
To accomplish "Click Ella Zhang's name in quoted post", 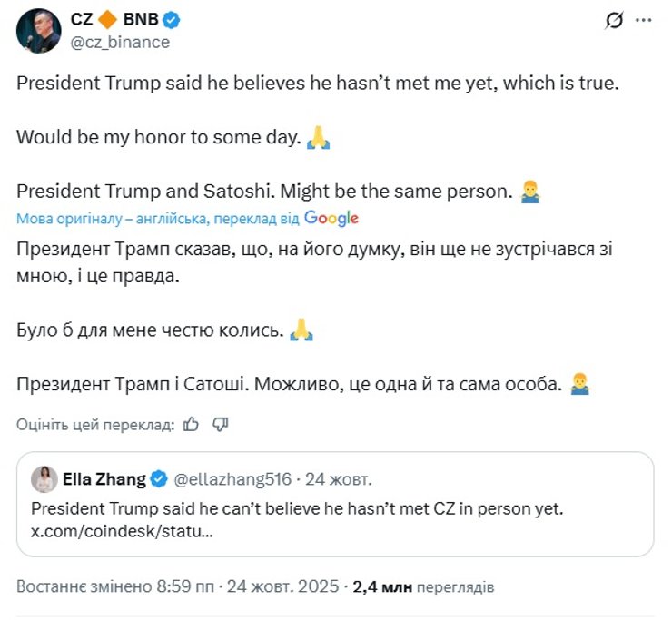I will pos(104,478).
